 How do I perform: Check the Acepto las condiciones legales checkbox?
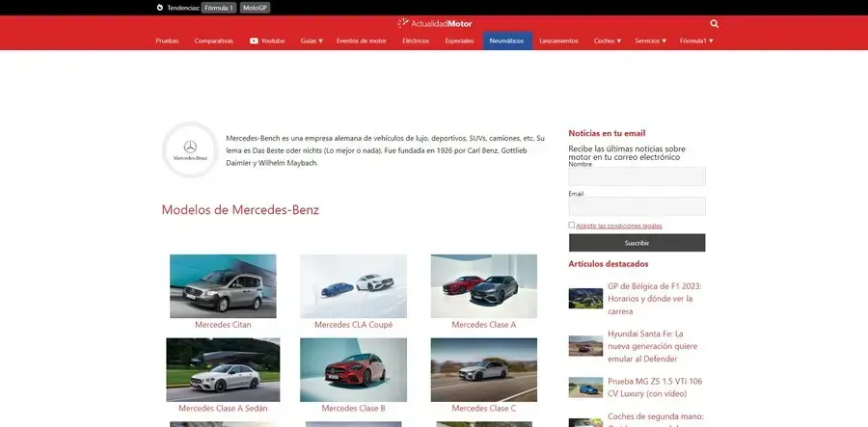571,226
